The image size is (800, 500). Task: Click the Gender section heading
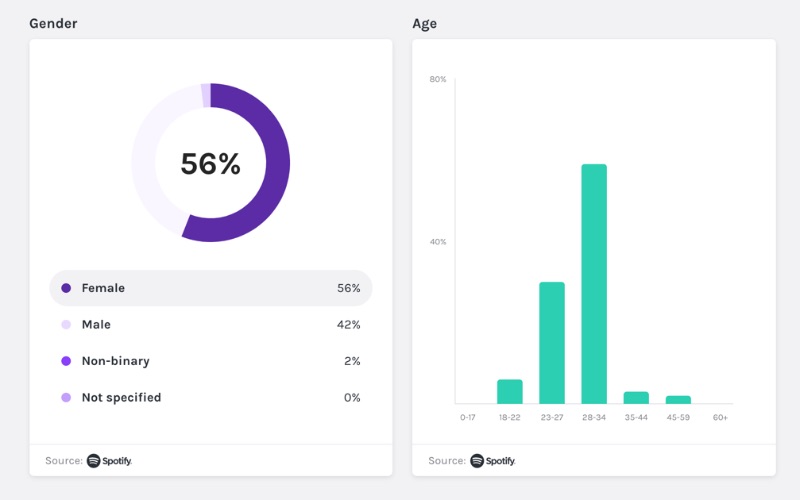53,23
